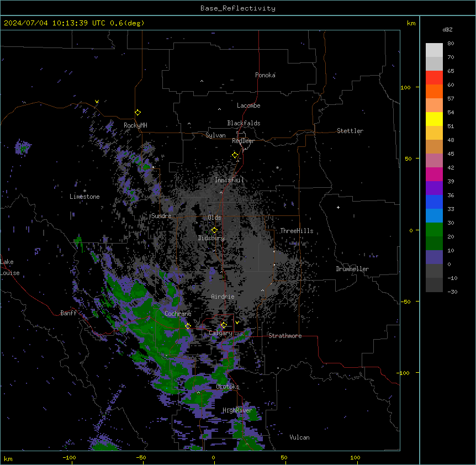Select the Didsbury label

[211, 238]
